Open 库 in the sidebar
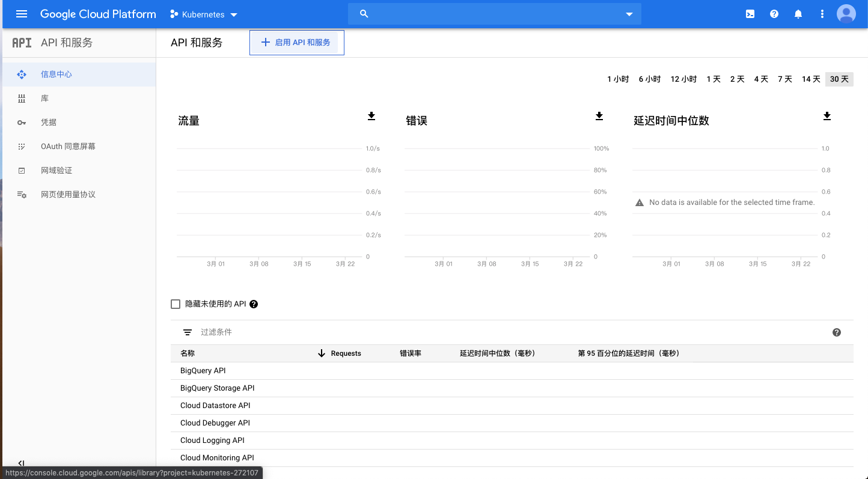868x479 pixels. pyautogui.click(x=78, y=99)
